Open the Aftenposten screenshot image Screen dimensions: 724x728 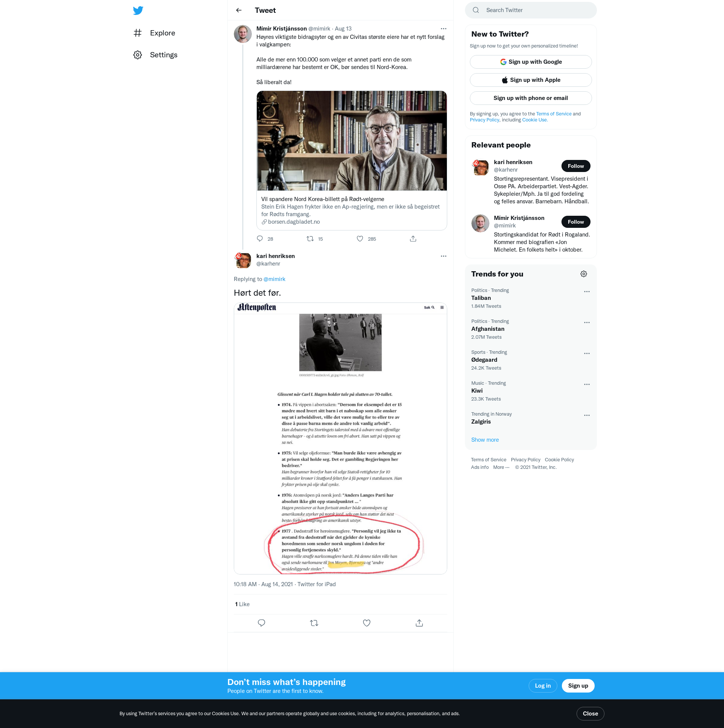(x=340, y=438)
